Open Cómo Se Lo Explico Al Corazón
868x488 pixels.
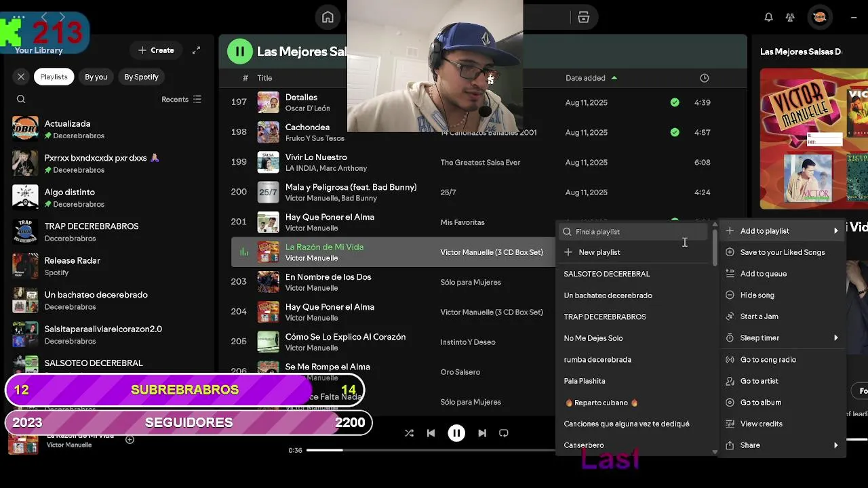pyautogui.click(x=345, y=337)
